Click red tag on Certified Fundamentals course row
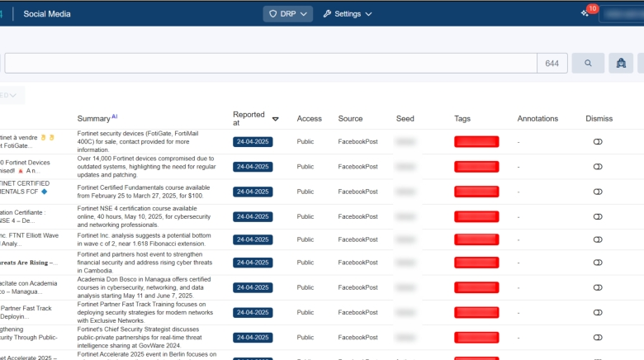Viewport: 644px width, 360px height. click(476, 192)
